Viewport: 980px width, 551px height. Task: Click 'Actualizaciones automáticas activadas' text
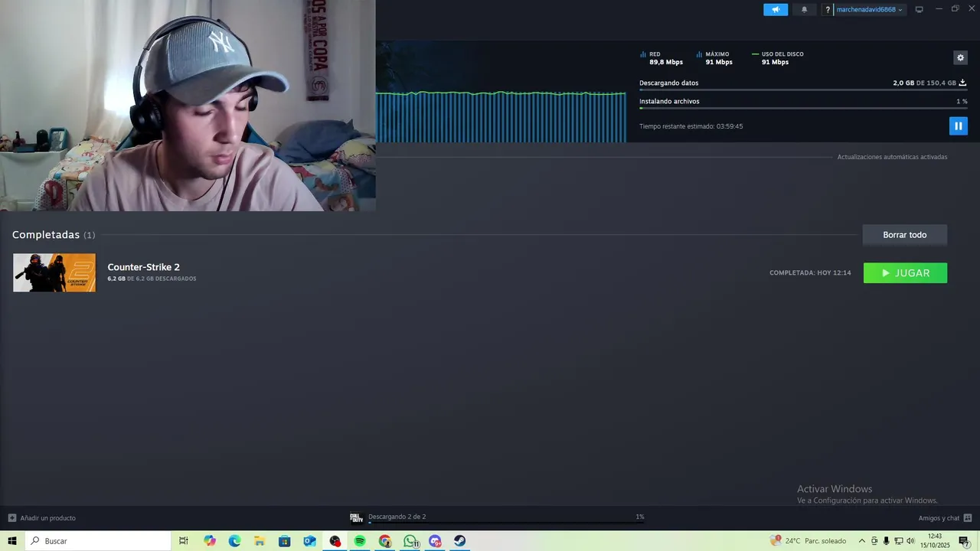coord(892,157)
